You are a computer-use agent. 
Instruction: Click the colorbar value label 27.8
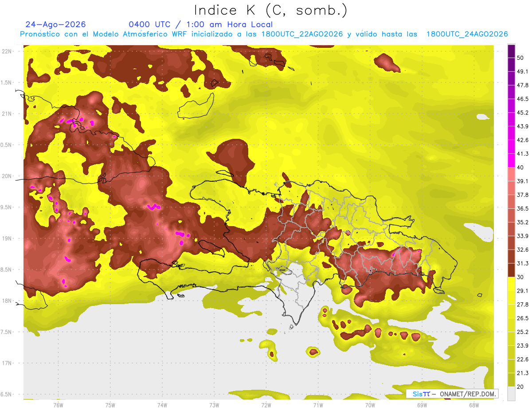[x=522, y=304]
